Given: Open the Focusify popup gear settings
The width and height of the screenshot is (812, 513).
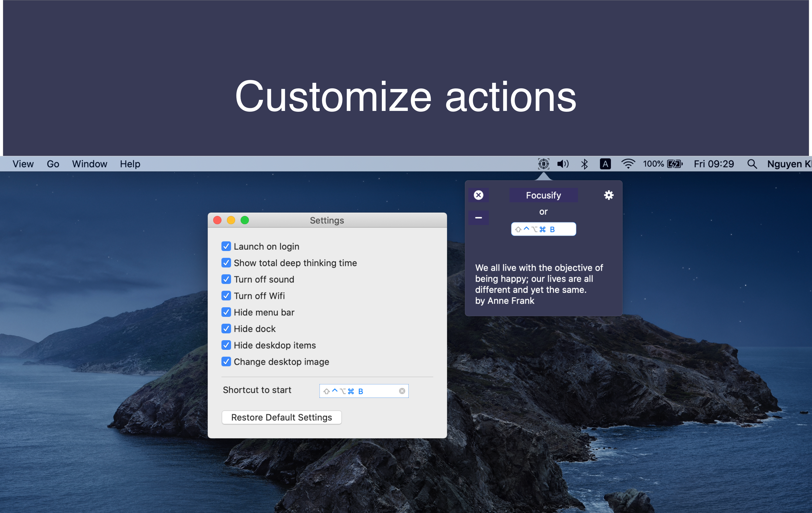Looking at the screenshot, I should click(x=608, y=195).
